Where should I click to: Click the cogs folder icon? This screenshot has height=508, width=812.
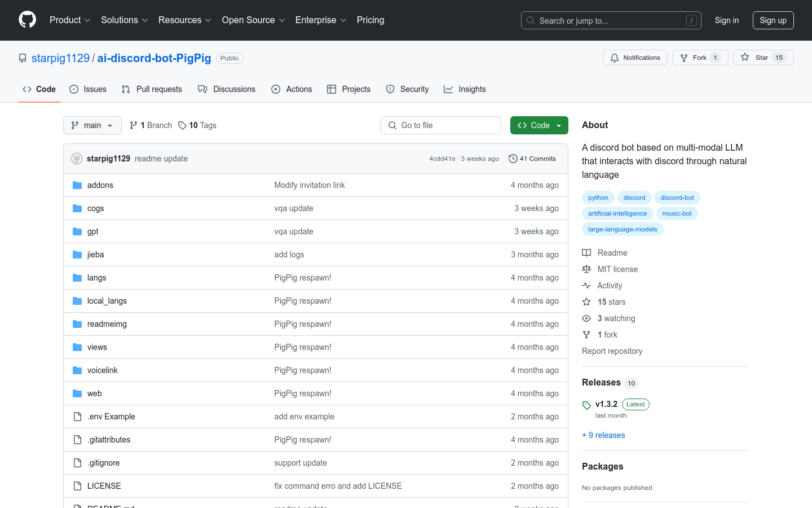(x=77, y=208)
